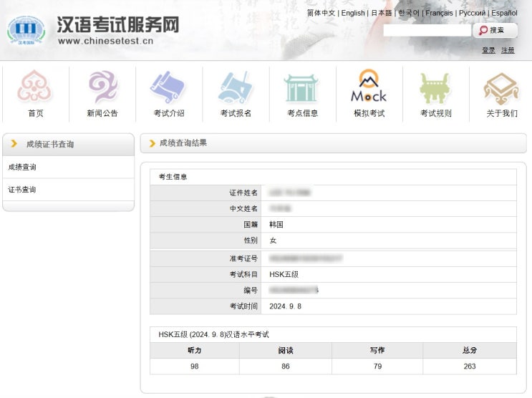
Task: Click the search input box
Action: pyautogui.click(x=427, y=30)
